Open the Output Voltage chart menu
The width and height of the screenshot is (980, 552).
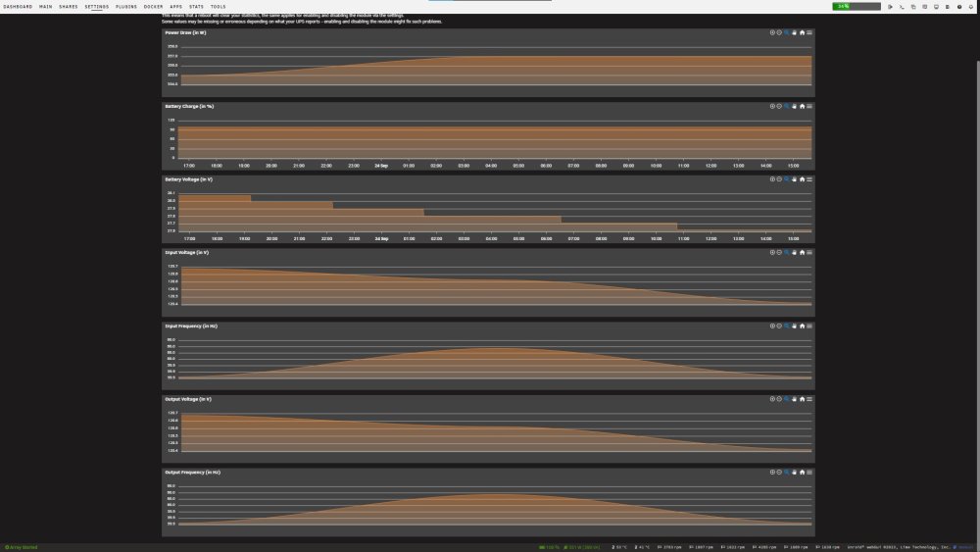809,399
